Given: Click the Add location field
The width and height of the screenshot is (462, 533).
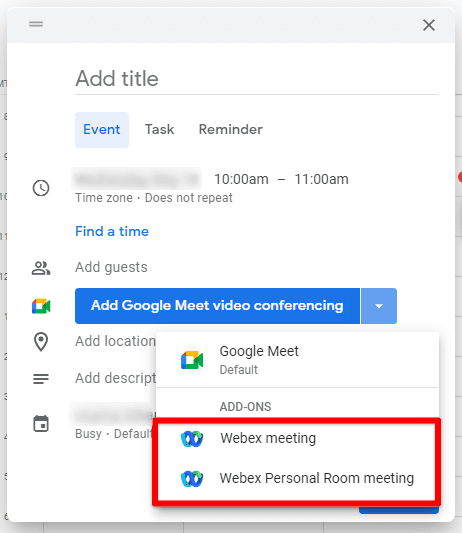Looking at the screenshot, I should coord(115,341).
